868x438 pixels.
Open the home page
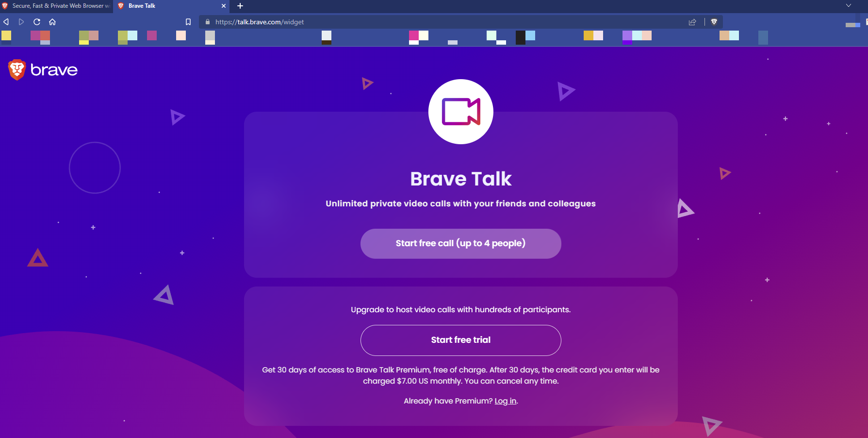(x=52, y=22)
